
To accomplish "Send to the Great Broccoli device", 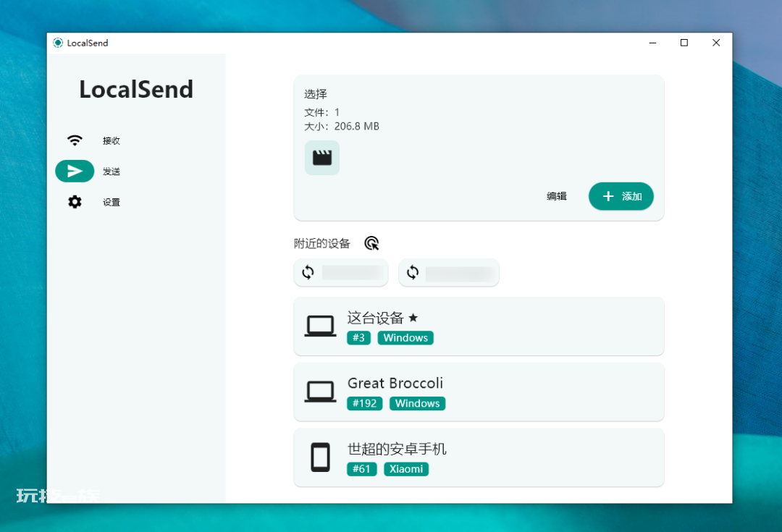I will coord(479,392).
